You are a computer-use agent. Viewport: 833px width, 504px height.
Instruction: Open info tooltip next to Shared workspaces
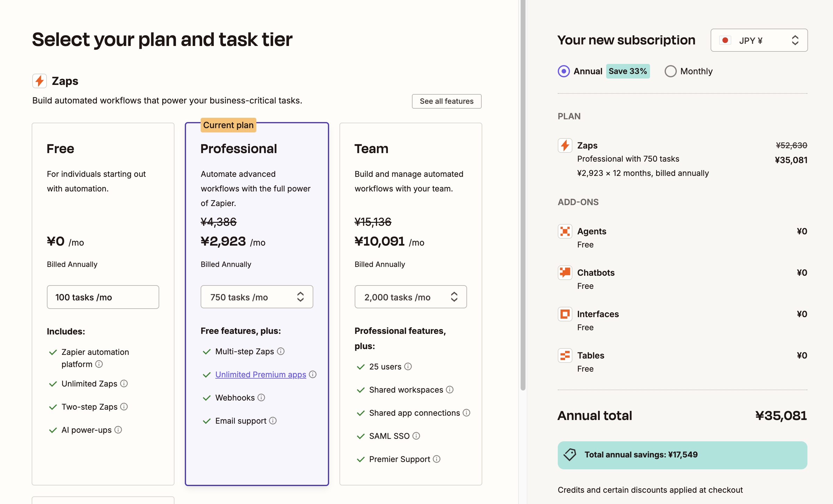point(450,390)
